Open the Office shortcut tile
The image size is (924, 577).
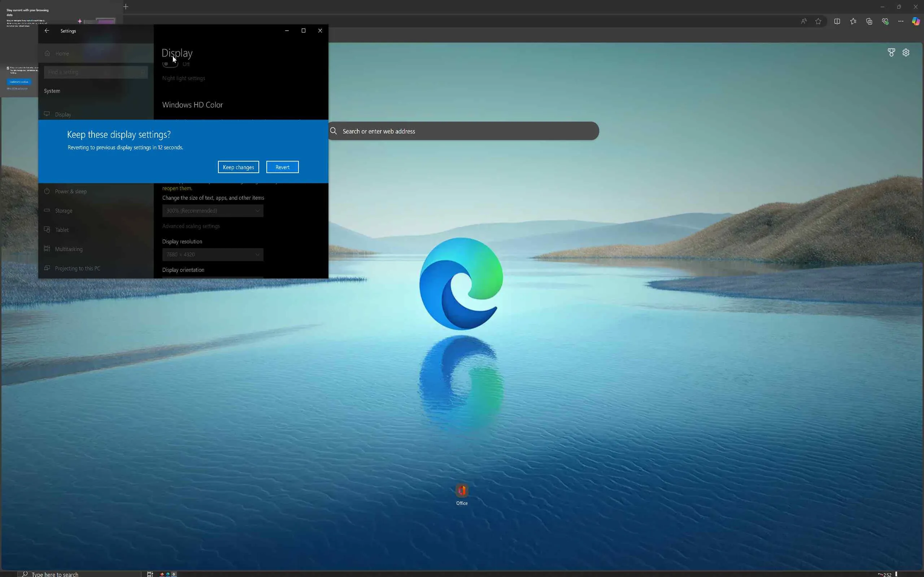point(462,492)
